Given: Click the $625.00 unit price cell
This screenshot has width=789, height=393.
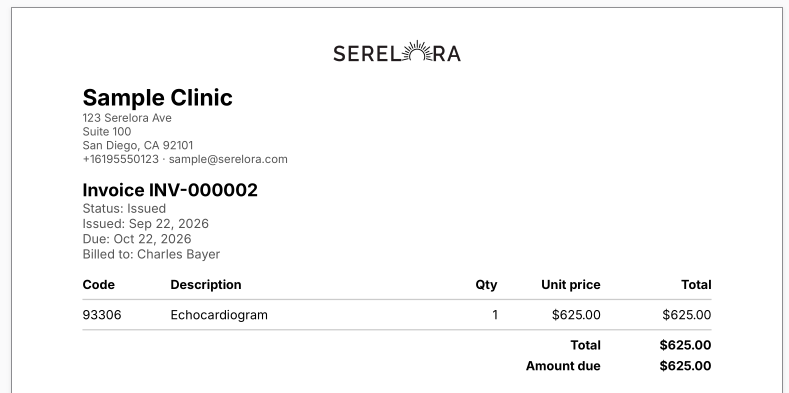Looking at the screenshot, I should click(x=576, y=315).
